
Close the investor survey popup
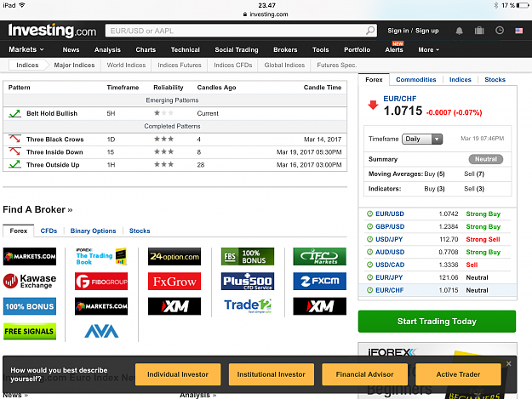coord(508,364)
